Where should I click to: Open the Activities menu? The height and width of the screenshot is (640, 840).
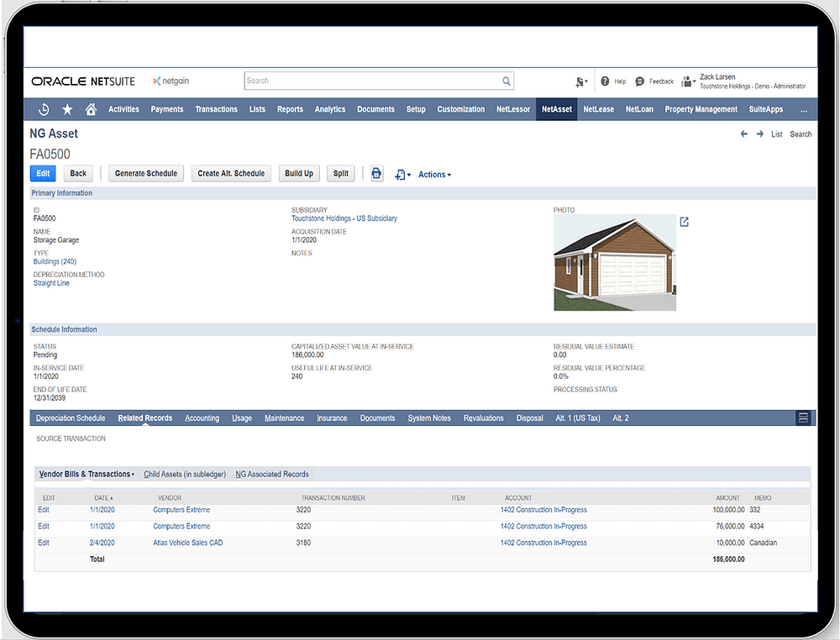point(123,109)
